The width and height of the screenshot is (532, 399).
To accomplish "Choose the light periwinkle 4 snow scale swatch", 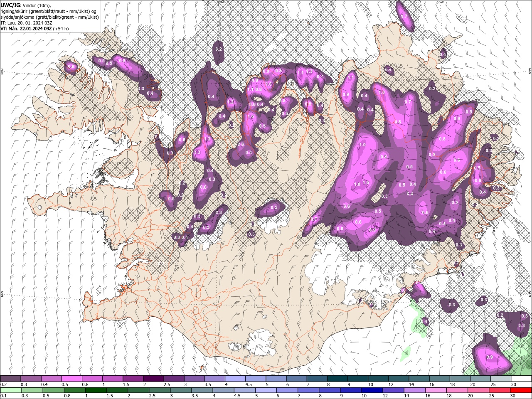I will tap(235, 379).
